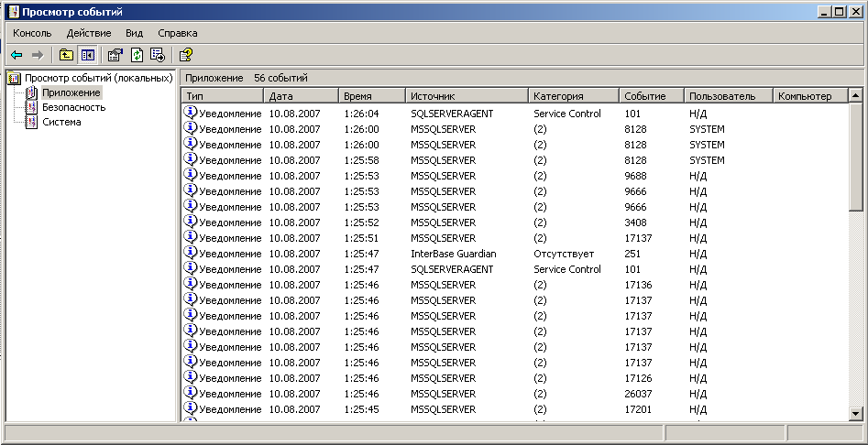Click the Событие column header
868x445 pixels.
(651, 96)
